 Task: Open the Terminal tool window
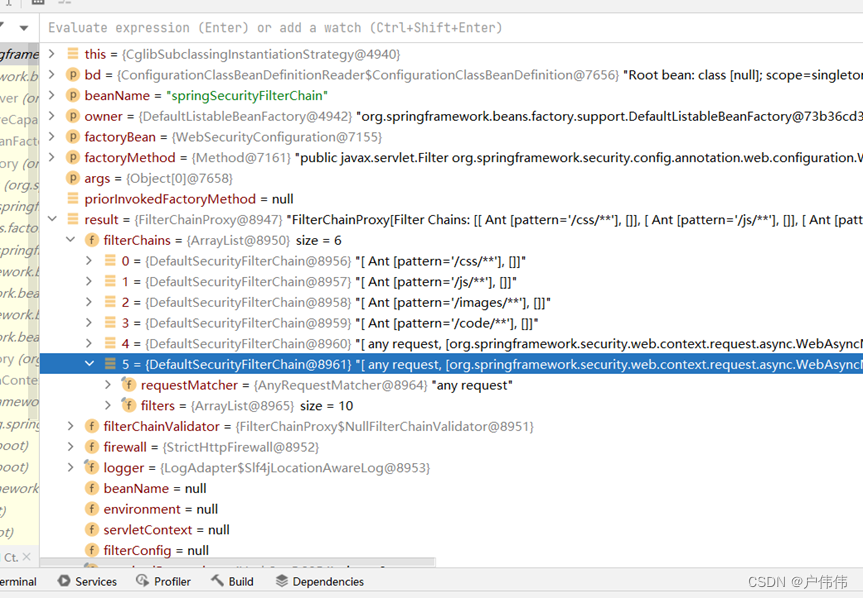(18, 581)
